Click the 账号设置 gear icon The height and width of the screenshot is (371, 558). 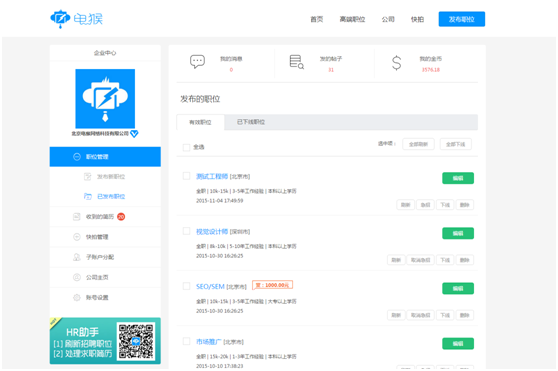click(77, 297)
